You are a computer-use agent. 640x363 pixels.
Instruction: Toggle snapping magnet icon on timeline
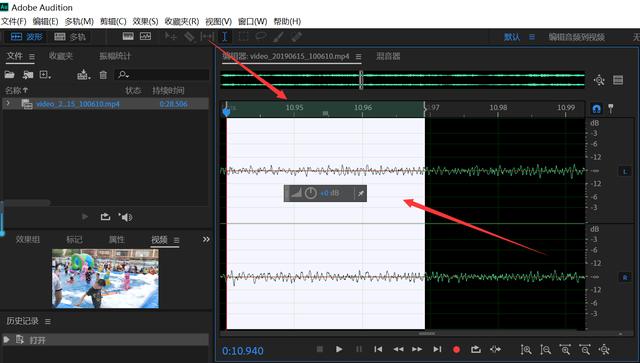pyautogui.click(x=596, y=109)
